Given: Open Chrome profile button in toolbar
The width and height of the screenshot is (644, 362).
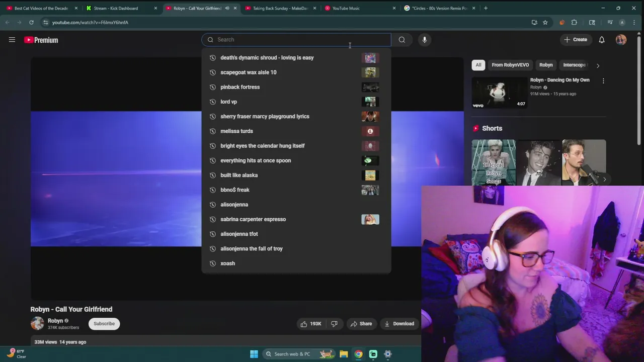Looking at the screenshot, I should click(622, 22).
